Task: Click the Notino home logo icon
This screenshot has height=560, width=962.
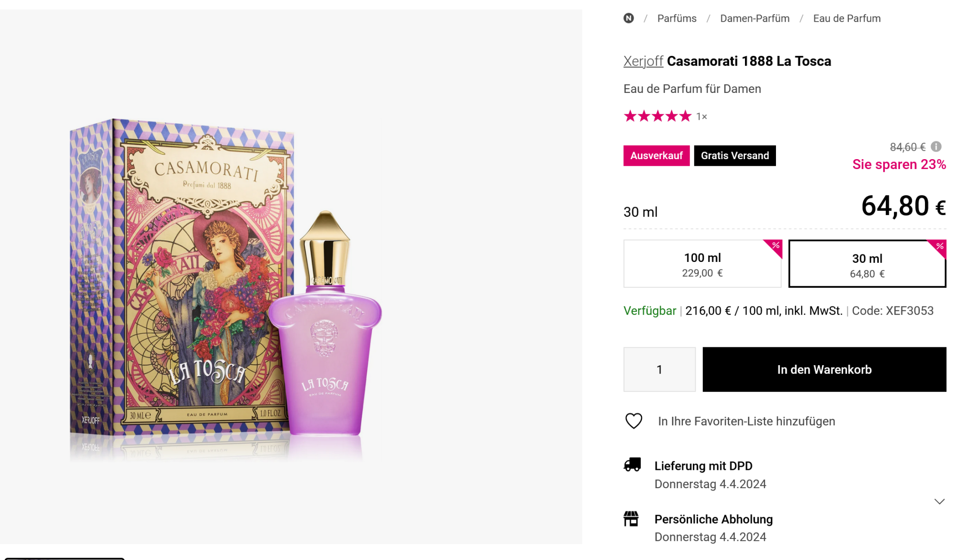Action: 628,18
